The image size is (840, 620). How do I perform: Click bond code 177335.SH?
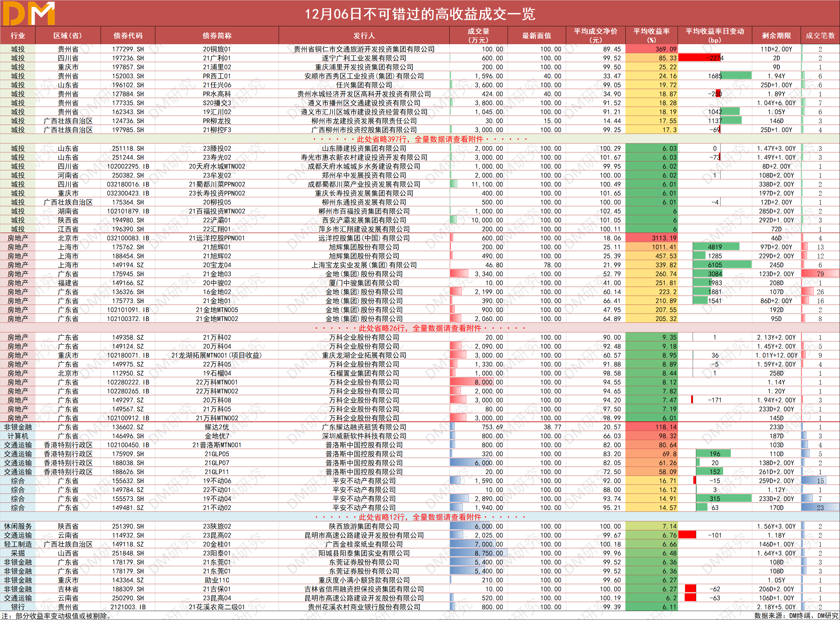[128, 103]
